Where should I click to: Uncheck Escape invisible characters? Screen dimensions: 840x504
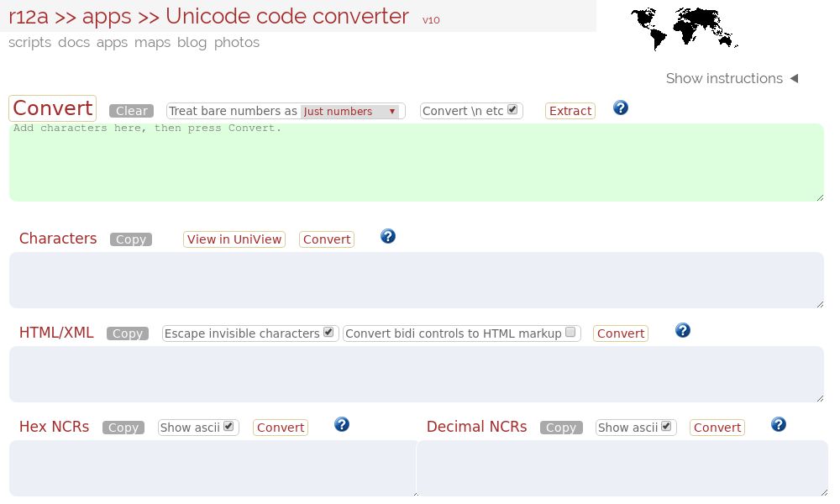pyautogui.click(x=328, y=332)
